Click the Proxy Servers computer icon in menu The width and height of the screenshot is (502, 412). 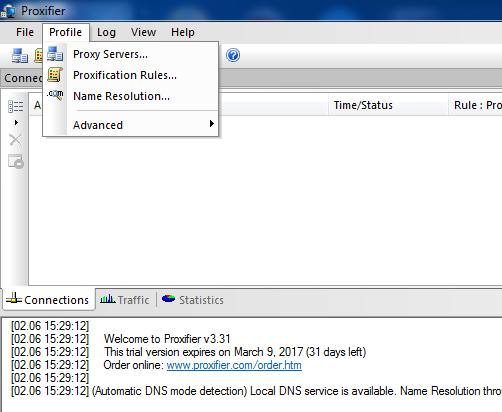click(x=55, y=54)
